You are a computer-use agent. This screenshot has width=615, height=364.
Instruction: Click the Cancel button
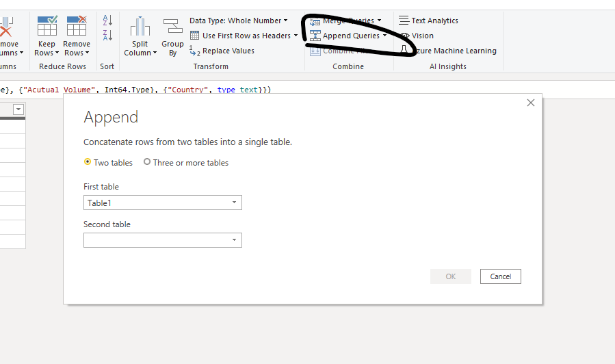click(x=501, y=276)
